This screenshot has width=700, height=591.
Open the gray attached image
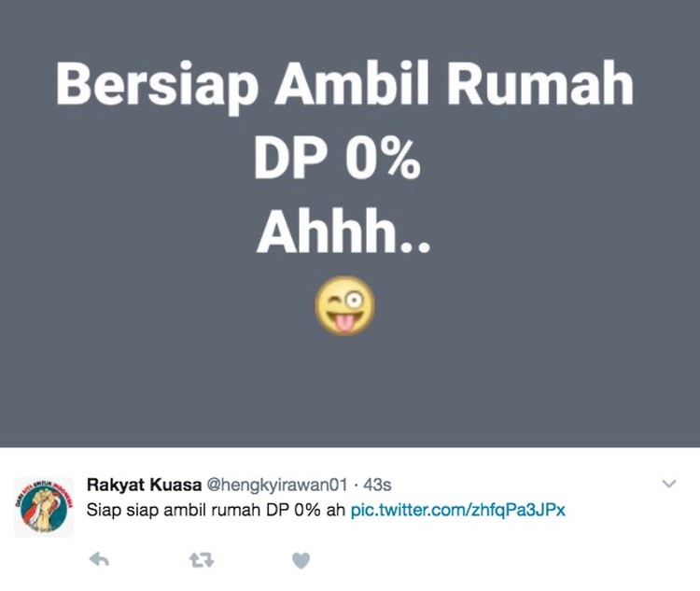click(x=350, y=223)
